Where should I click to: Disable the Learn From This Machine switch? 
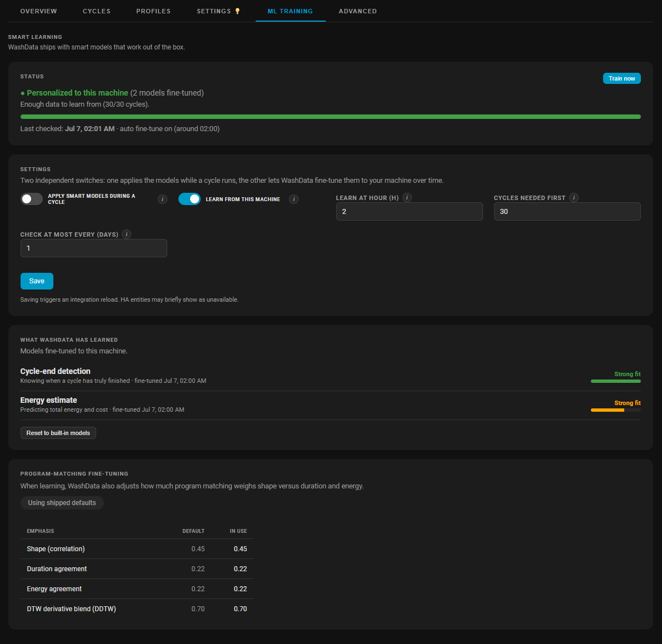(189, 199)
